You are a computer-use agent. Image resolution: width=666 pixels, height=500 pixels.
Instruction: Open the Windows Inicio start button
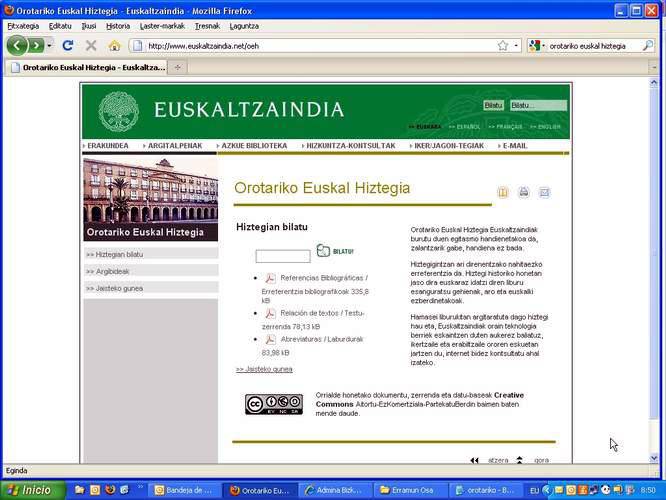33,490
